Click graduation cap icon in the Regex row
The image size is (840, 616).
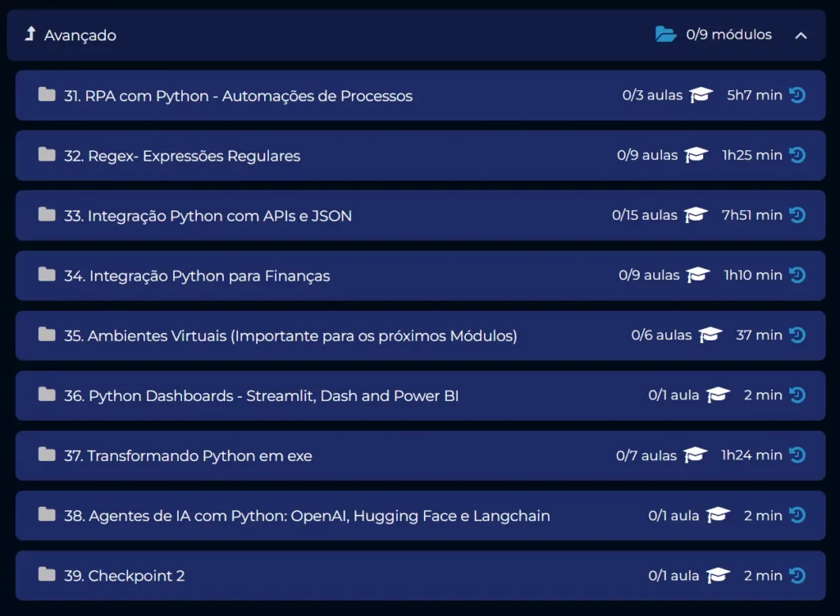(696, 155)
